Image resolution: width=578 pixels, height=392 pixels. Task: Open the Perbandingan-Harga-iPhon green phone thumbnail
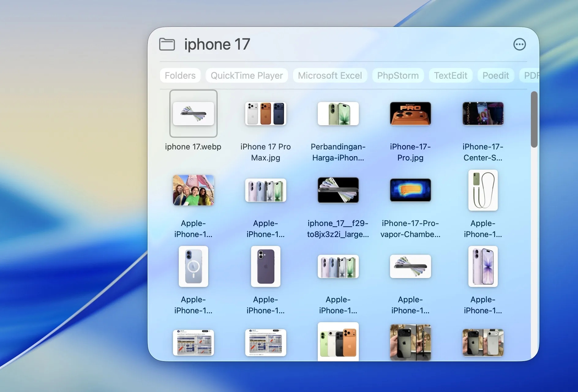coord(338,114)
